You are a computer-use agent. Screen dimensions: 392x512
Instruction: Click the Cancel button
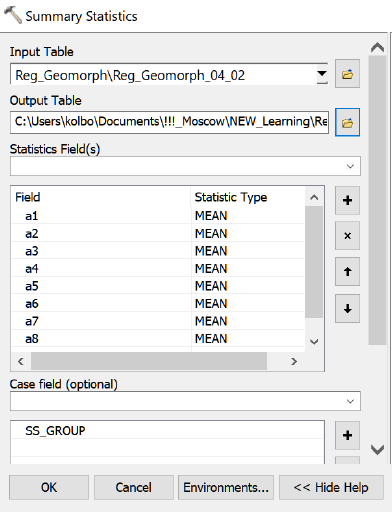pyautogui.click(x=134, y=487)
